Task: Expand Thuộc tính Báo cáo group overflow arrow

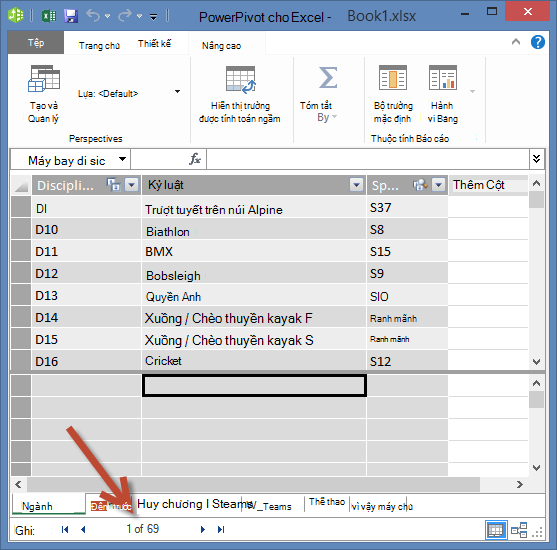Action: (472, 92)
